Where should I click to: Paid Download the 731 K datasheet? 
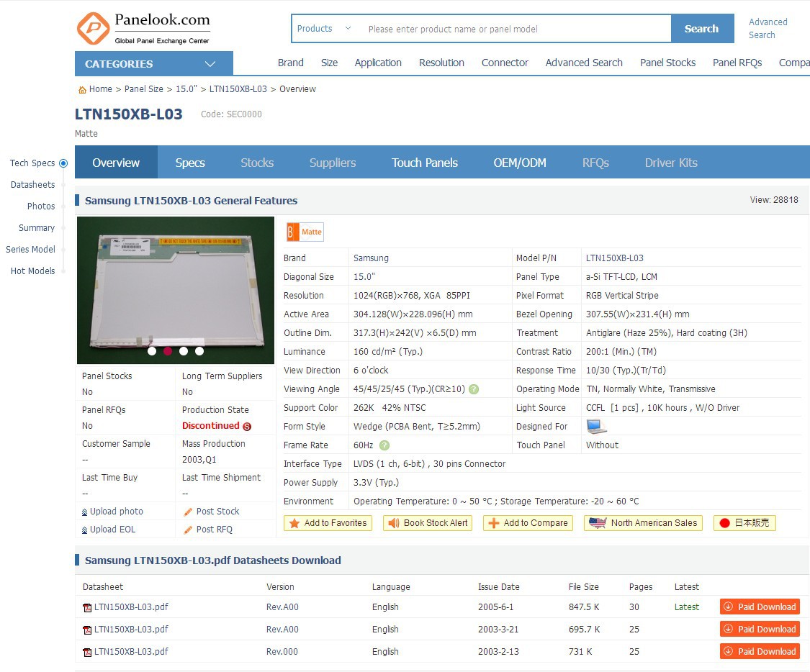click(x=760, y=651)
